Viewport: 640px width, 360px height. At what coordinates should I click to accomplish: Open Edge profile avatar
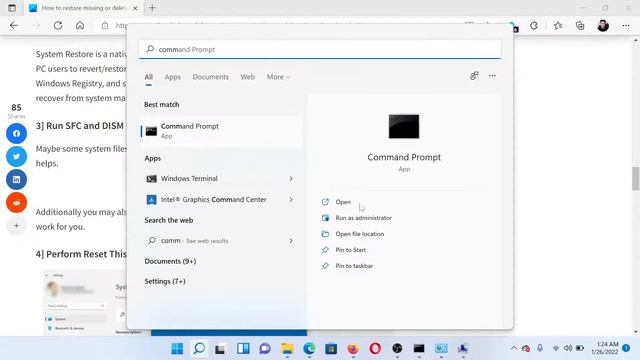[603, 26]
